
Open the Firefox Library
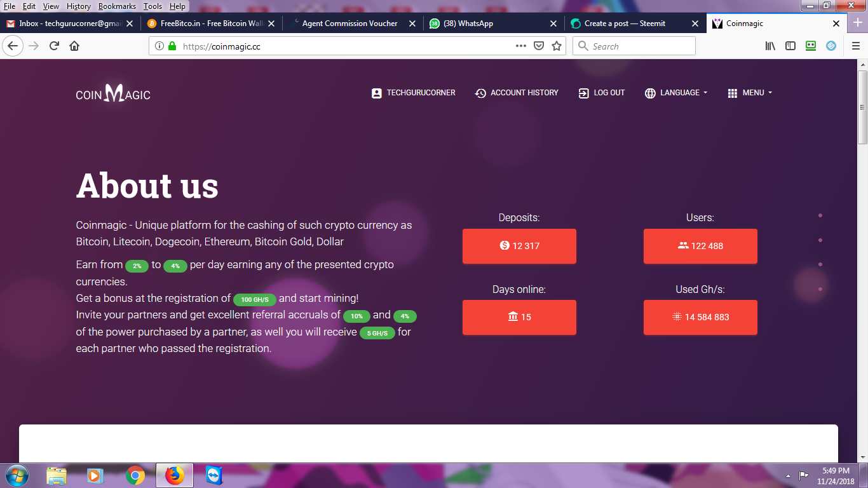[x=770, y=46]
